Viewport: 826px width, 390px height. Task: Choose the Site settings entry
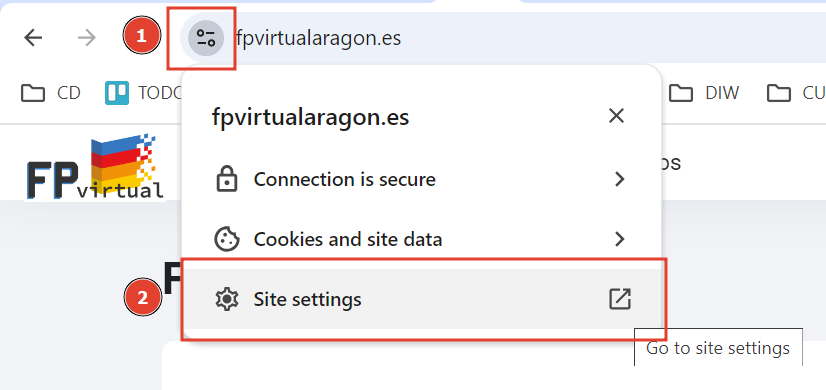421,299
